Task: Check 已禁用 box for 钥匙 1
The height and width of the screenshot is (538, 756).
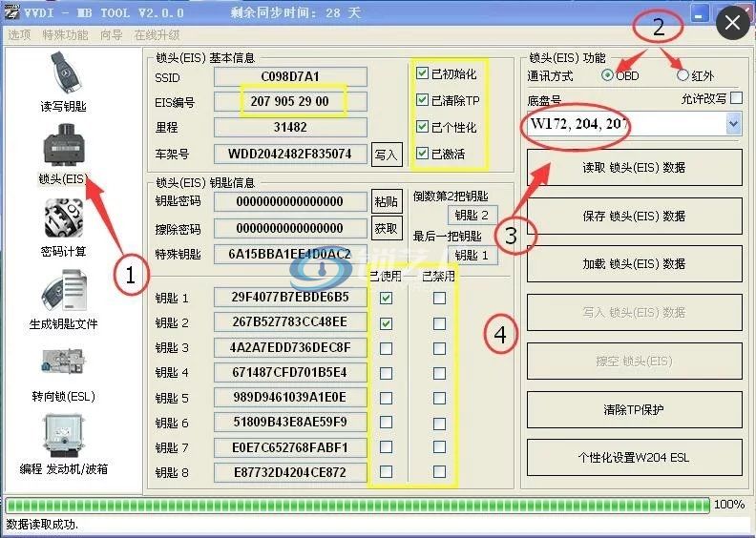Action: click(439, 299)
